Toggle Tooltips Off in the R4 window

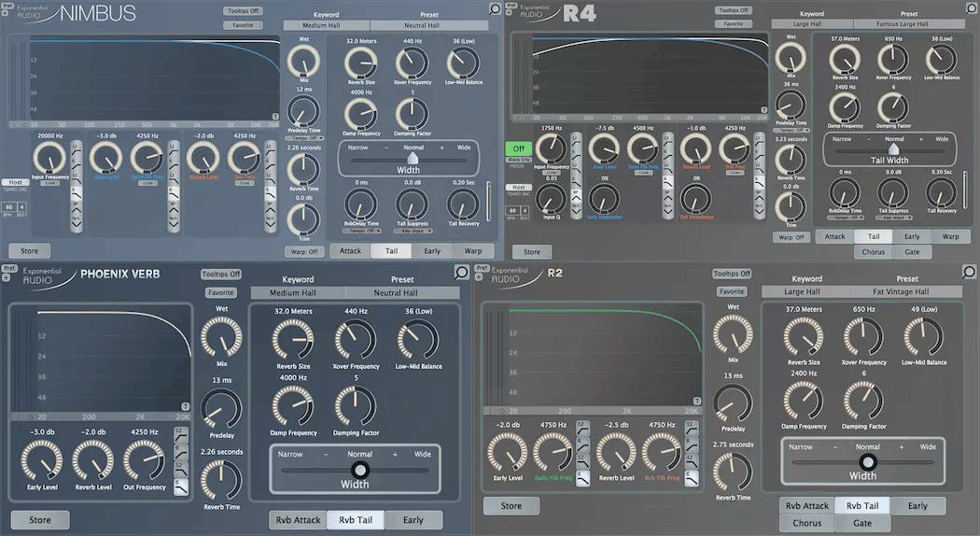(x=733, y=10)
